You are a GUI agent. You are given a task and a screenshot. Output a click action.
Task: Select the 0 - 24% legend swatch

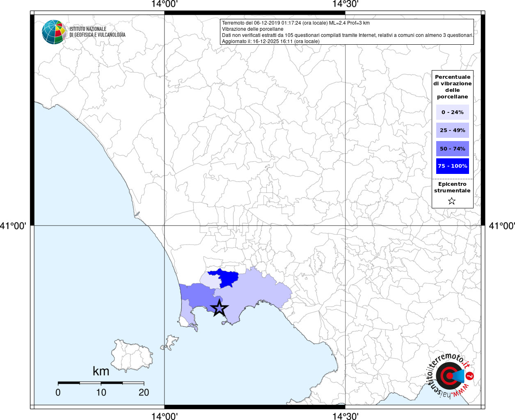click(x=453, y=112)
